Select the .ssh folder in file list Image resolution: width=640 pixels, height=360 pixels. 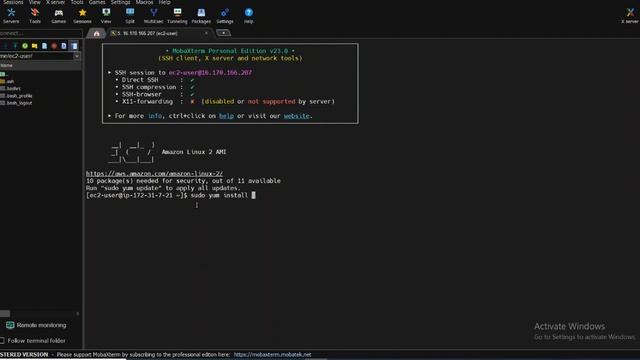[7, 81]
